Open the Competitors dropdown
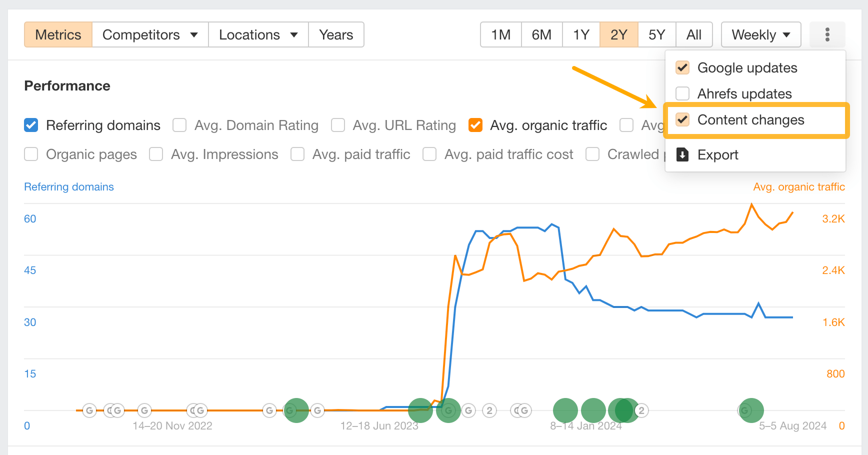The image size is (868, 455). [x=149, y=34]
